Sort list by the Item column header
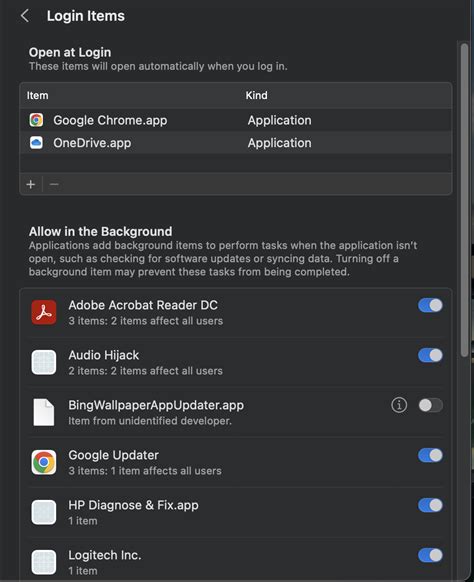The image size is (474, 582). (x=37, y=95)
